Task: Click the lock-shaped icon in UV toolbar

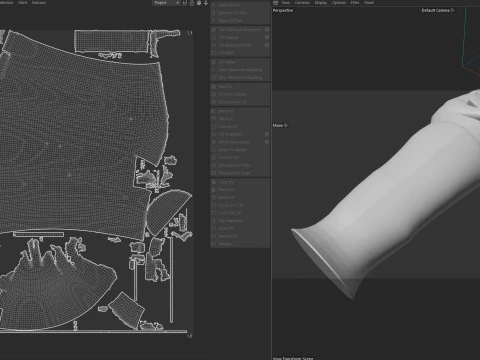Action: [x=192, y=3]
